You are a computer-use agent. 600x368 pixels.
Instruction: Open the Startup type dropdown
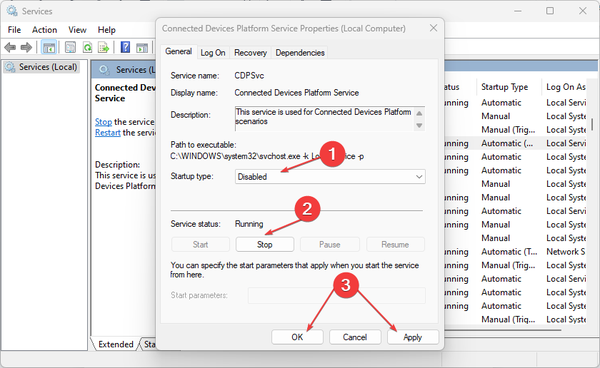coord(330,176)
